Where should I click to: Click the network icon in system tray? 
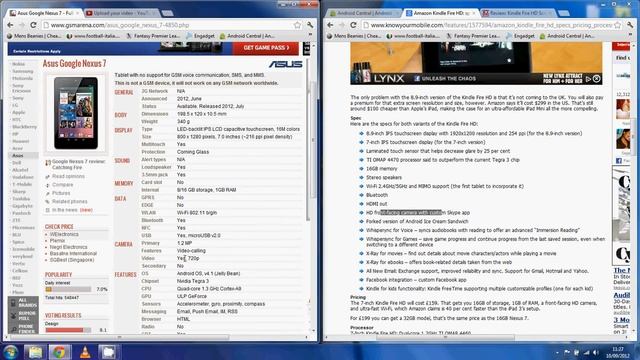(587, 352)
